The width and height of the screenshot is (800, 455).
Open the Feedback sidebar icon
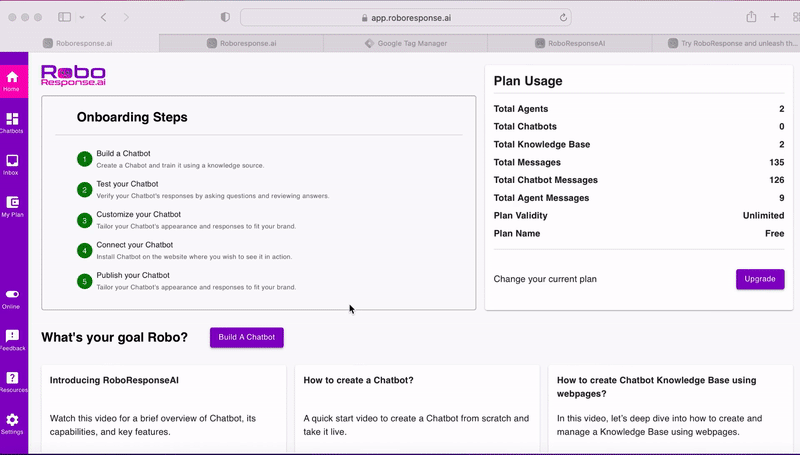pos(12,338)
